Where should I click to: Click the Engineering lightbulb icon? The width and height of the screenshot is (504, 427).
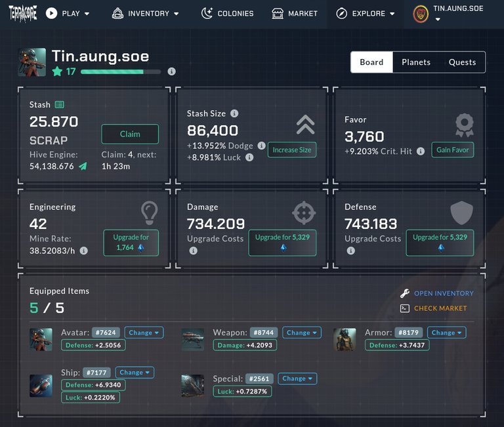coord(150,213)
